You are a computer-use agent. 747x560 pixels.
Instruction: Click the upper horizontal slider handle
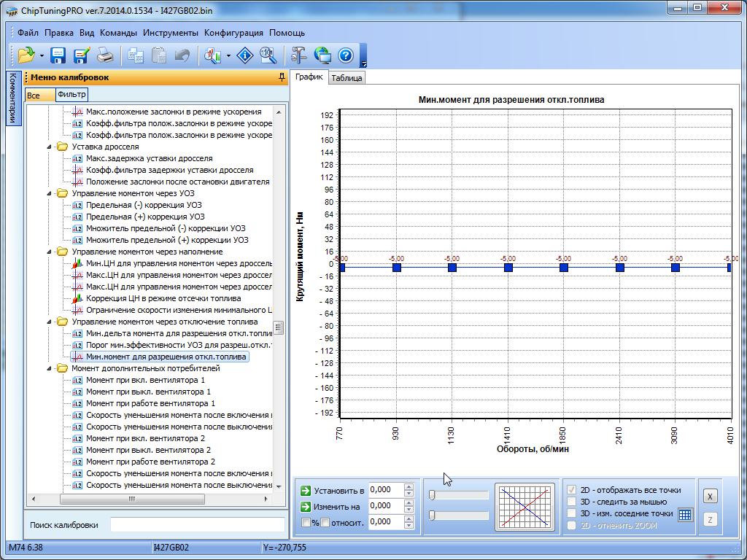[x=433, y=495]
